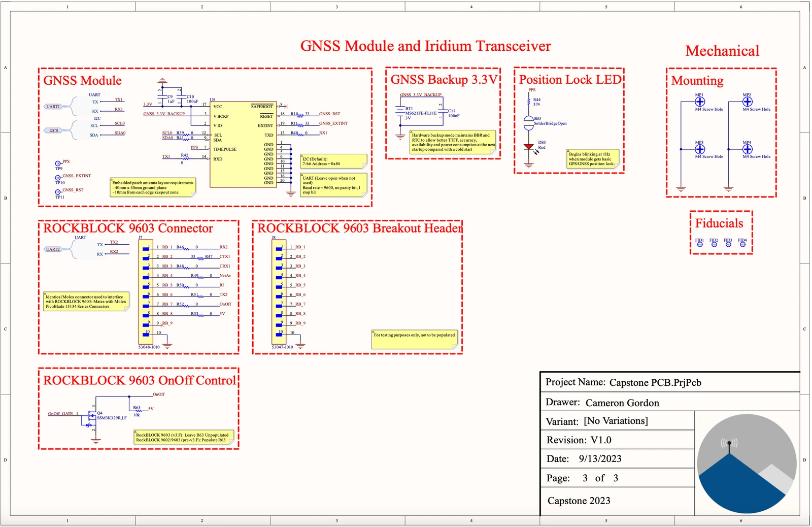Viewport: 812px width, 527px height.
Task: Click the Position Lock LED title
Action: (570, 80)
